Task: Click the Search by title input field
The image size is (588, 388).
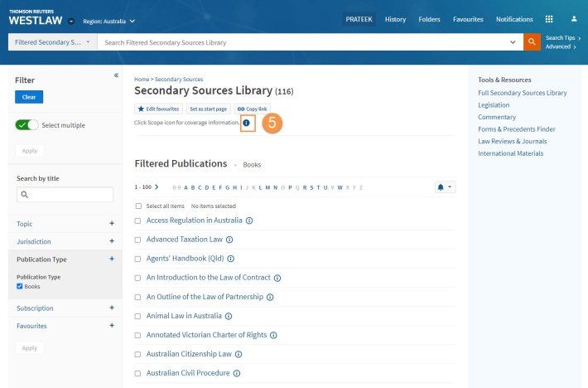Action: [65, 194]
